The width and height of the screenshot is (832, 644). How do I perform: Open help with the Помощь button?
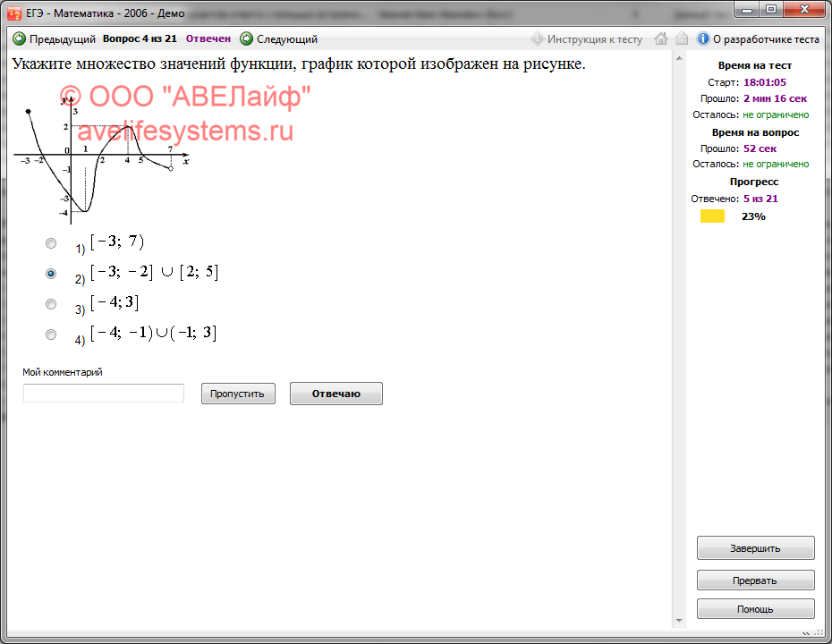755,609
